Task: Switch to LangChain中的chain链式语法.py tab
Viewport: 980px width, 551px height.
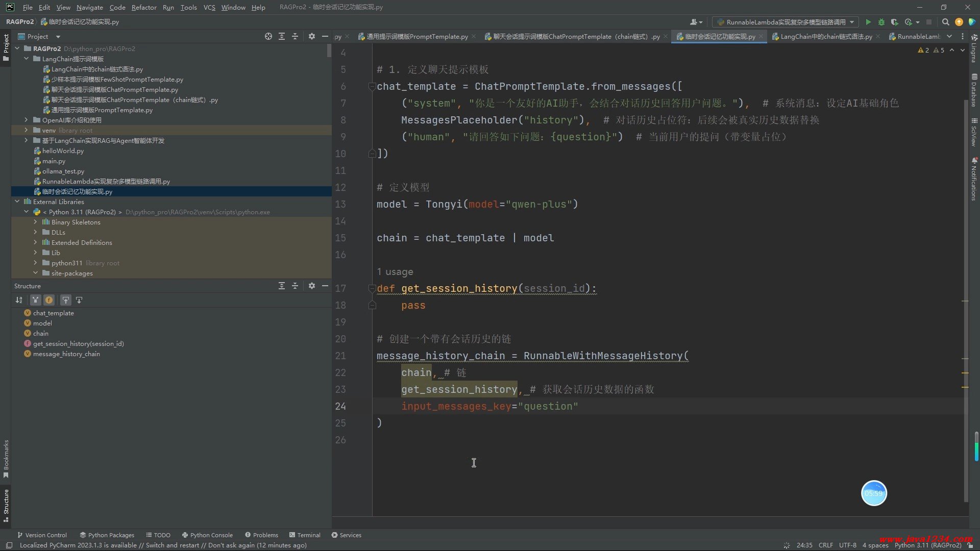Action: (x=825, y=36)
